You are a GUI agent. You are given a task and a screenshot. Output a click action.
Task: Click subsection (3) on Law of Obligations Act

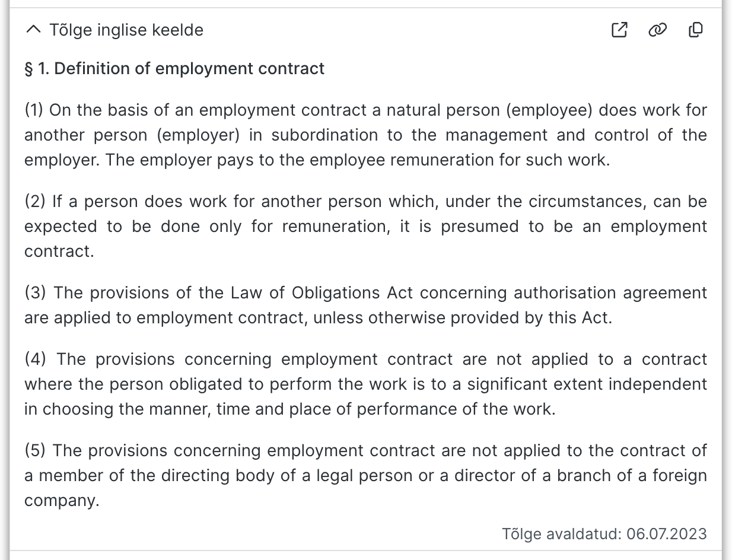[365, 306]
